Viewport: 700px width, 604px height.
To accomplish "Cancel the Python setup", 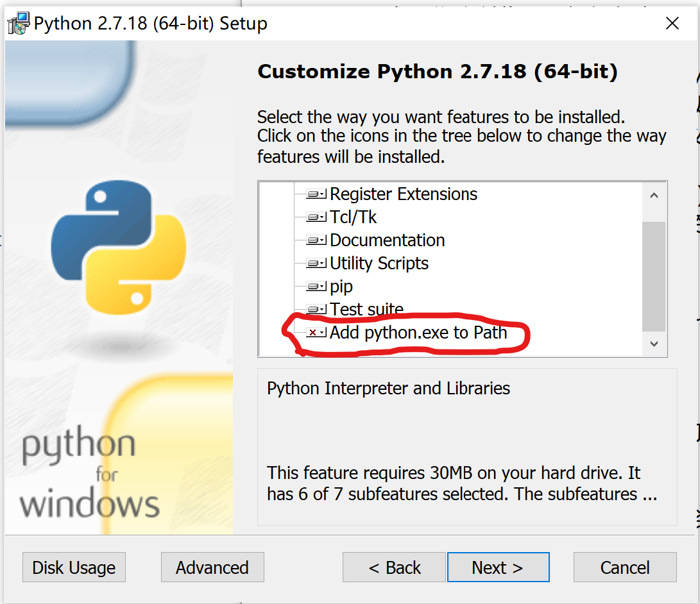I will [625, 567].
